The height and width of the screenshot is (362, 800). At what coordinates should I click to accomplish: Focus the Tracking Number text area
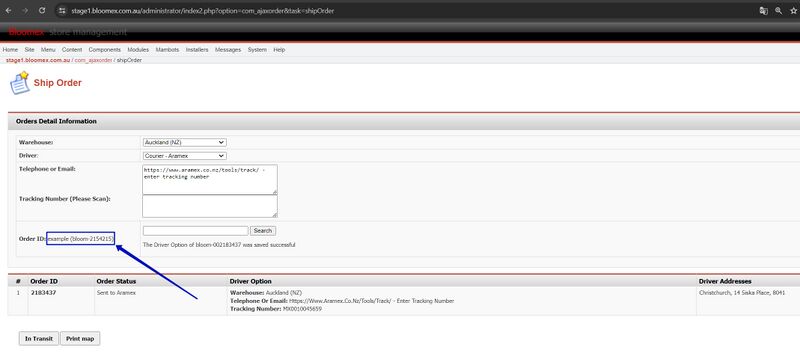pyautogui.click(x=210, y=206)
